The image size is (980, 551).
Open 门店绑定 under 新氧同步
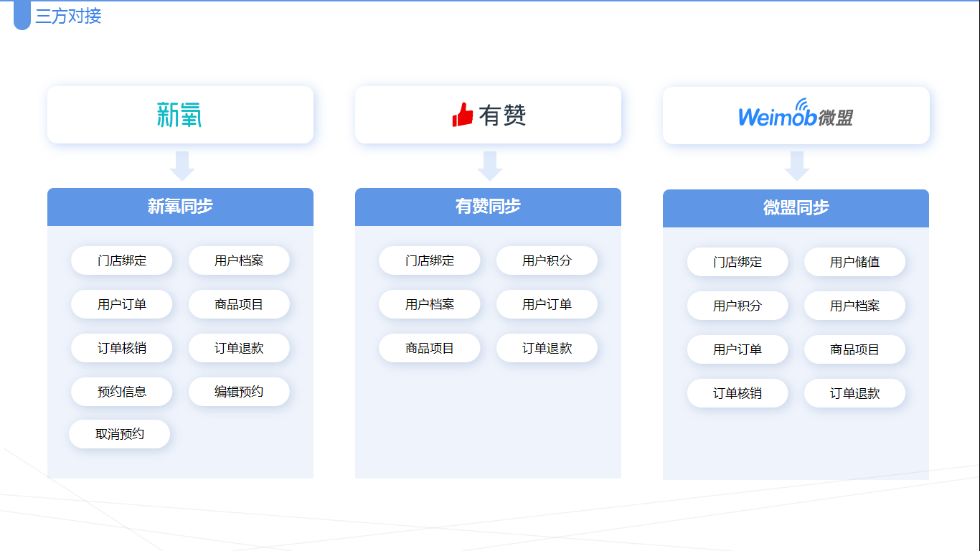click(x=122, y=260)
